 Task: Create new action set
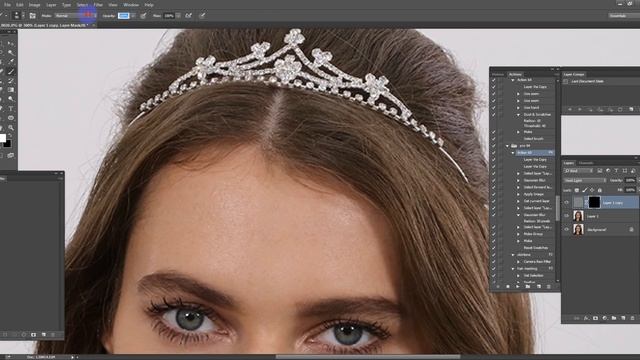[528, 287]
